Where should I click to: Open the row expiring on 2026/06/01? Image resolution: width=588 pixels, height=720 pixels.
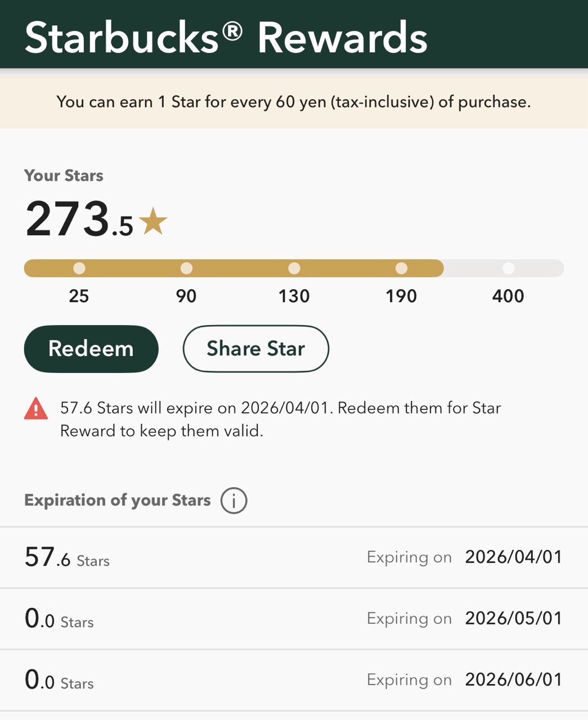[294, 680]
